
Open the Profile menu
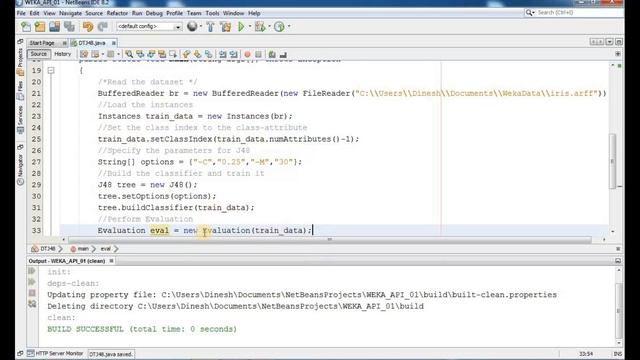174,13
